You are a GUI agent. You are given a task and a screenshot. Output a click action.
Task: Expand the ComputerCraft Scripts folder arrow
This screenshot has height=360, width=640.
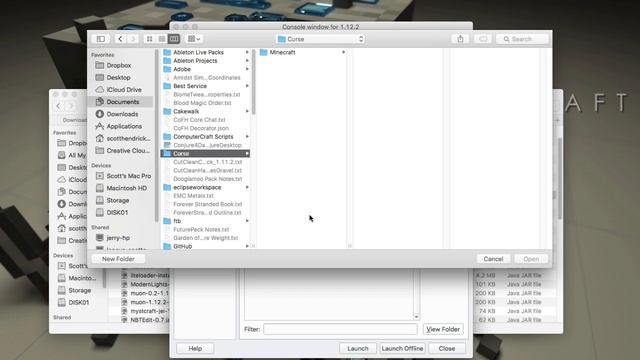(x=247, y=137)
